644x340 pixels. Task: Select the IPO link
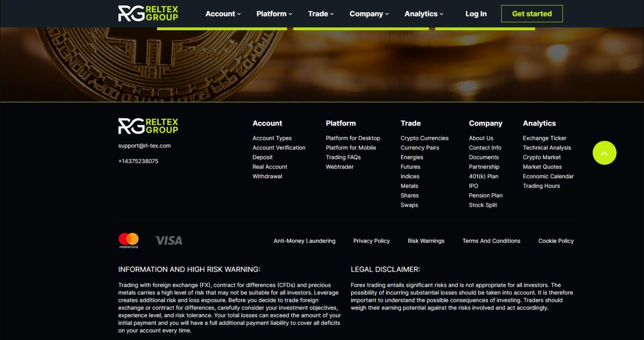(x=474, y=186)
